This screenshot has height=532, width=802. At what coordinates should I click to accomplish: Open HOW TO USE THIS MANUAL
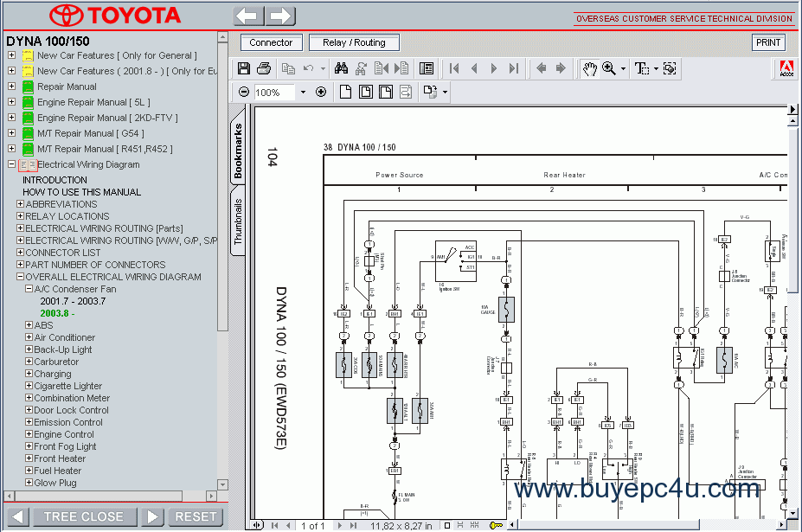(x=82, y=192)
